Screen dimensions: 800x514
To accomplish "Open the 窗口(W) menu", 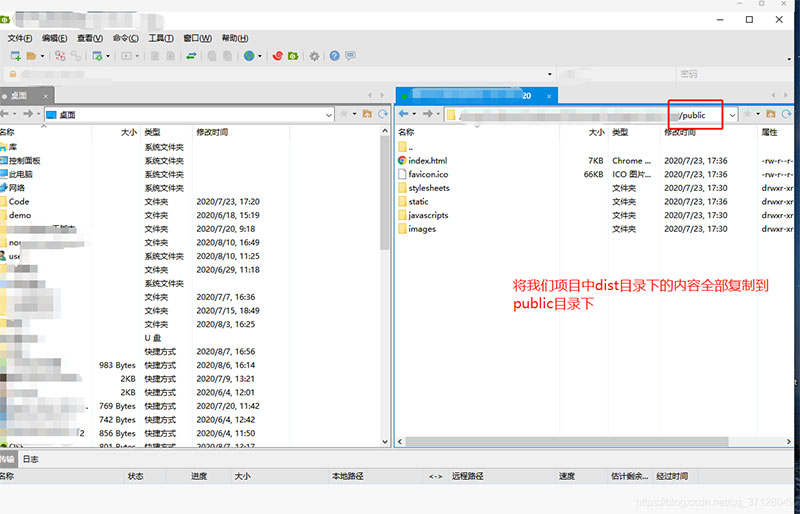I will (x=197, y=38).
